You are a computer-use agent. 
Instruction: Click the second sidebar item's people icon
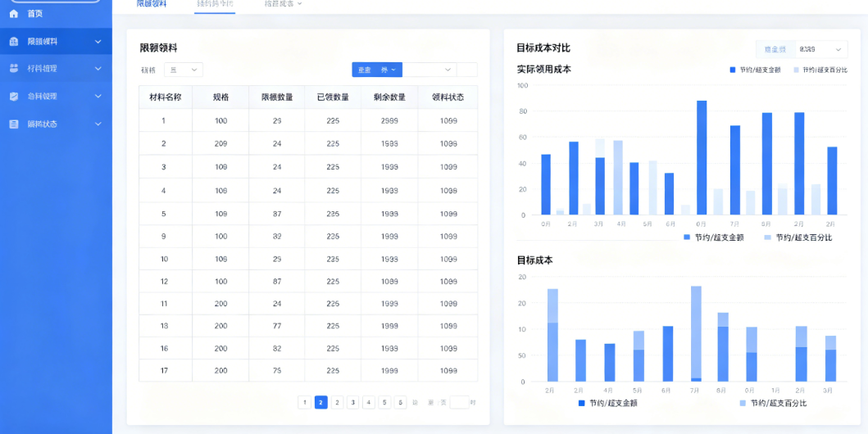coord(14,69)
